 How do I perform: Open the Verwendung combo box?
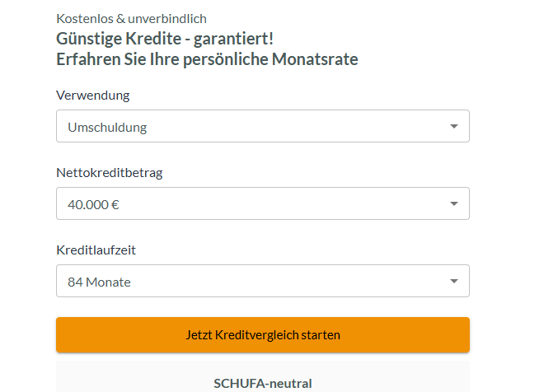coord(262,127)
